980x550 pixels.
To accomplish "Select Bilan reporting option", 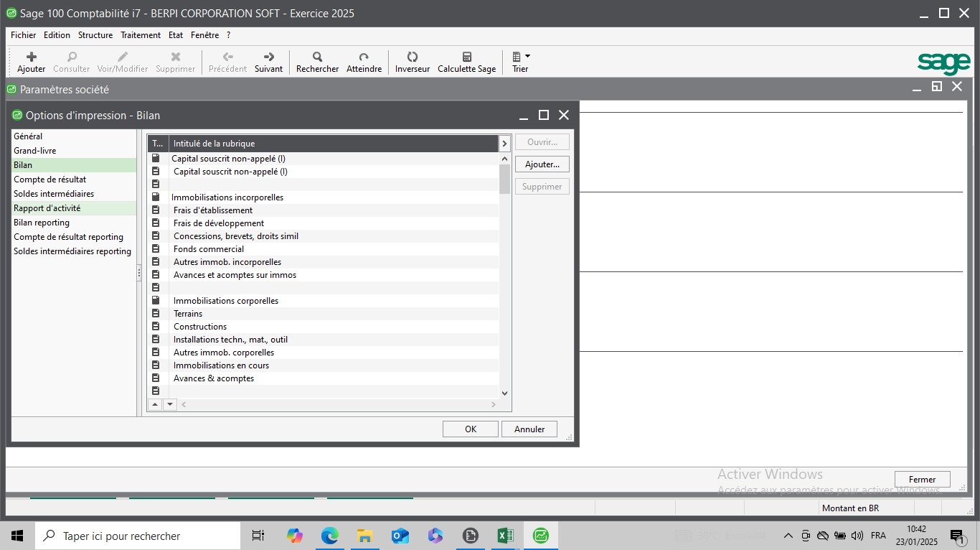I will pyautogui.click(x=74, y=223).
